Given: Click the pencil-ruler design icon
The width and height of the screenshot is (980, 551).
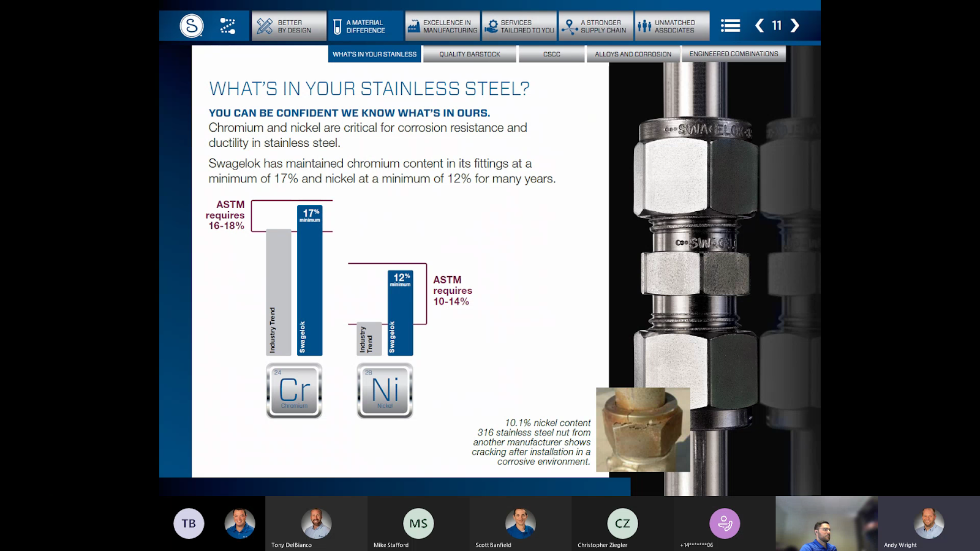Looking at the screenshot, I should click(265, 26).
